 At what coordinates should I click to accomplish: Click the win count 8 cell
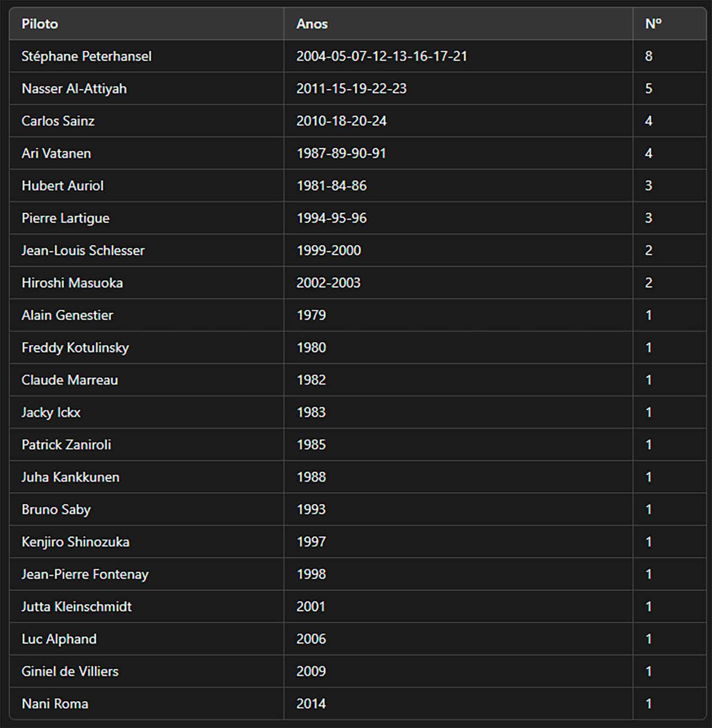[648, 56]
